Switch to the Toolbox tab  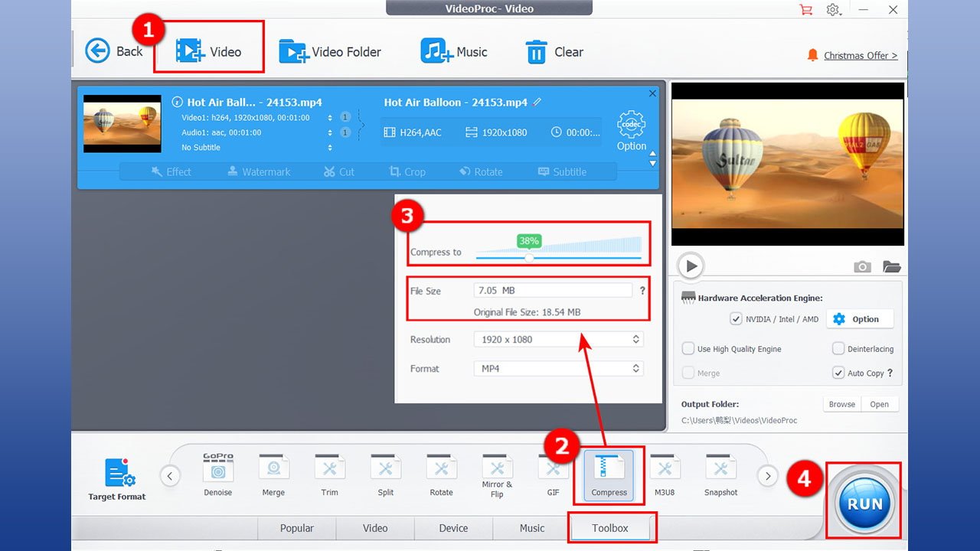point(610,528)
